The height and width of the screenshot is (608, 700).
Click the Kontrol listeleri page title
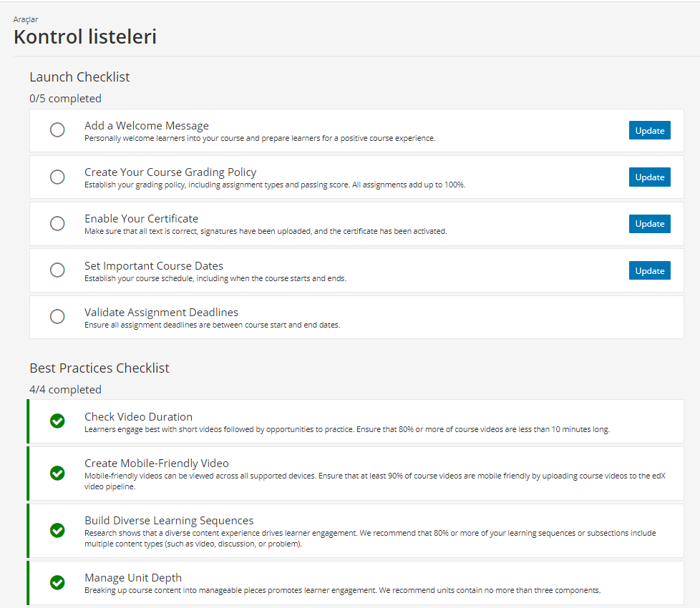85,36
